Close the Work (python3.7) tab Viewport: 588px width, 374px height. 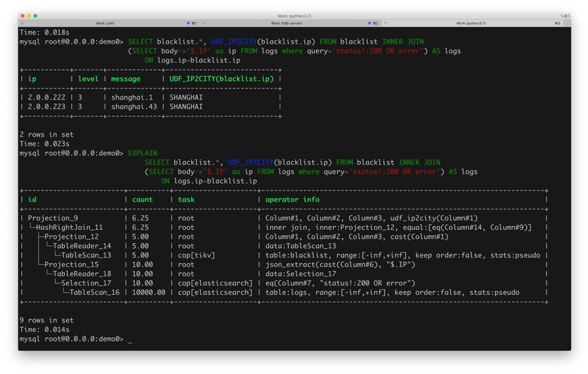[386, 23]
